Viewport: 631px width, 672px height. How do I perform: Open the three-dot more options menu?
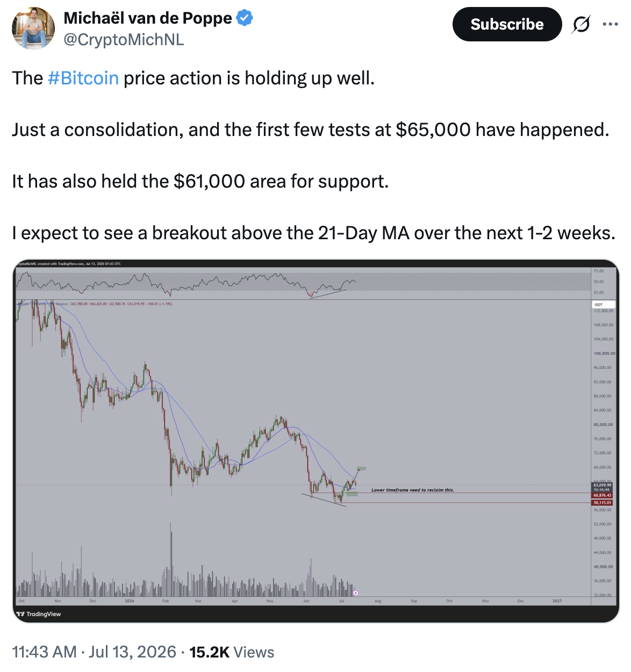610,24
